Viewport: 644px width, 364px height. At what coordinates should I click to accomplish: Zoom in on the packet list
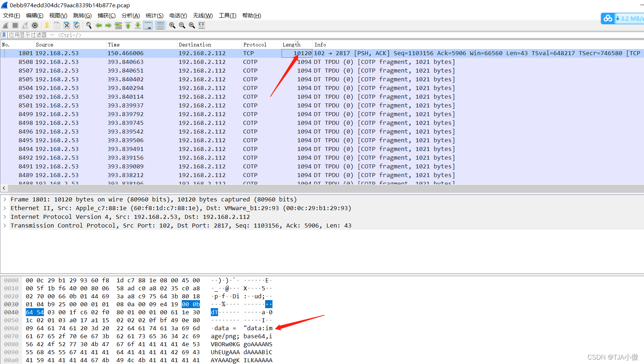click(x=172, y=25)
